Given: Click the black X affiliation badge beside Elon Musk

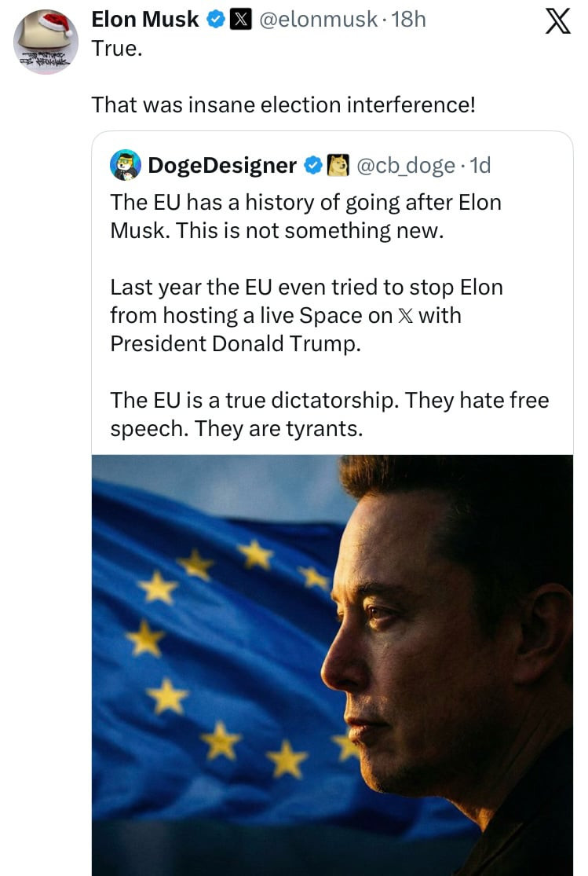Looking at the screenshot, I should (x=239, y=20).
